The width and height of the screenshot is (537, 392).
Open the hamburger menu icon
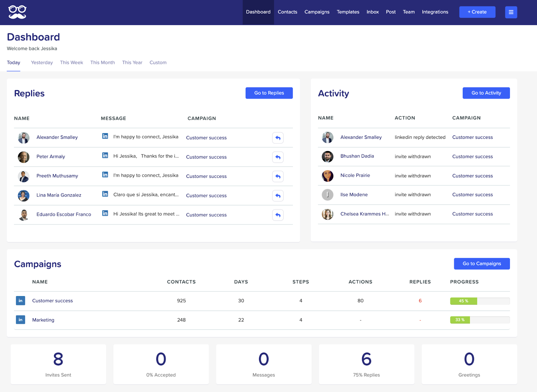tap(511, 12)
